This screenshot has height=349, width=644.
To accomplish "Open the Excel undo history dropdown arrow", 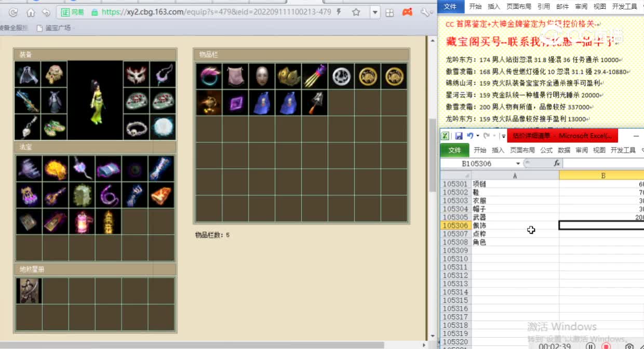I will point(478,136).
